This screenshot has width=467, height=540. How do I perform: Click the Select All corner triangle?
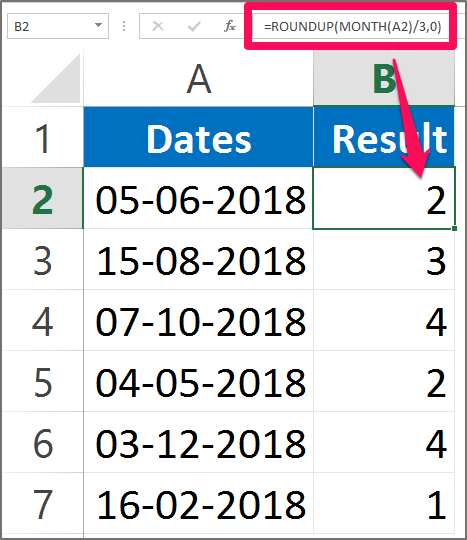(x=55, y=78)
